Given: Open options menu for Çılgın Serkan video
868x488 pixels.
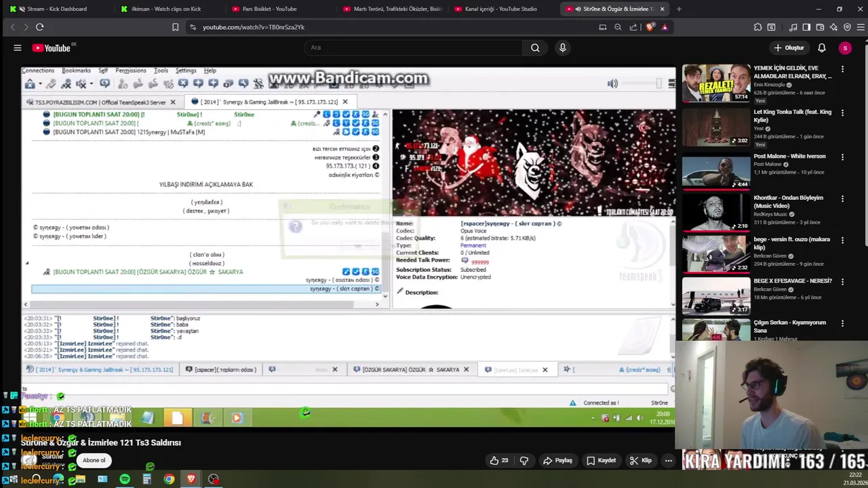Looking at the screenshot, I should coord(842,323).
